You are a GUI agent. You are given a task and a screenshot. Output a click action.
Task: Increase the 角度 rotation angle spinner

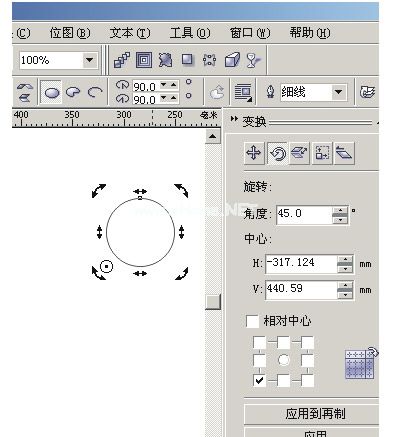tap(340, 211)
